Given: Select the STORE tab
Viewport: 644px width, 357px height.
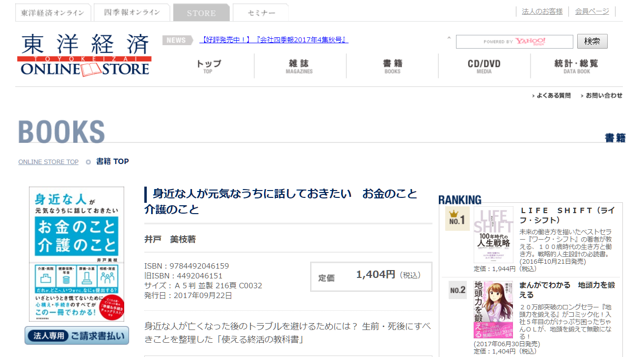Looking at the screenshot, I should click(x=201, y=13).
